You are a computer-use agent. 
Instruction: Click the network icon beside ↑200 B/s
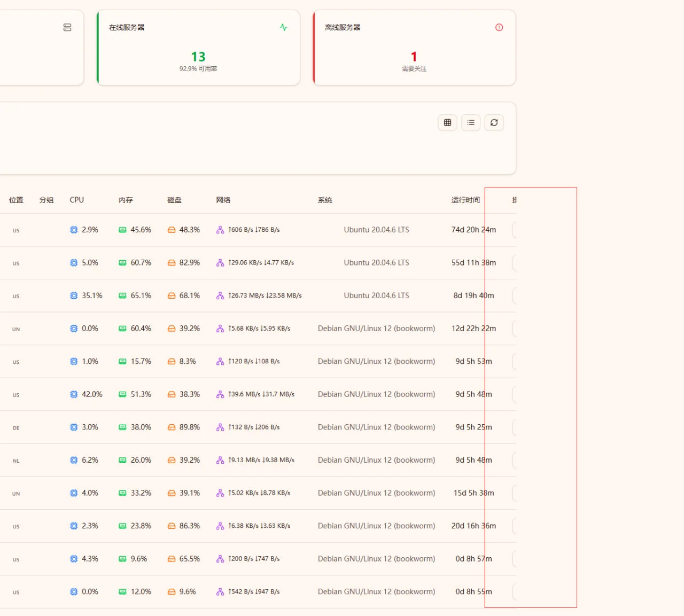tap(220, 559)
